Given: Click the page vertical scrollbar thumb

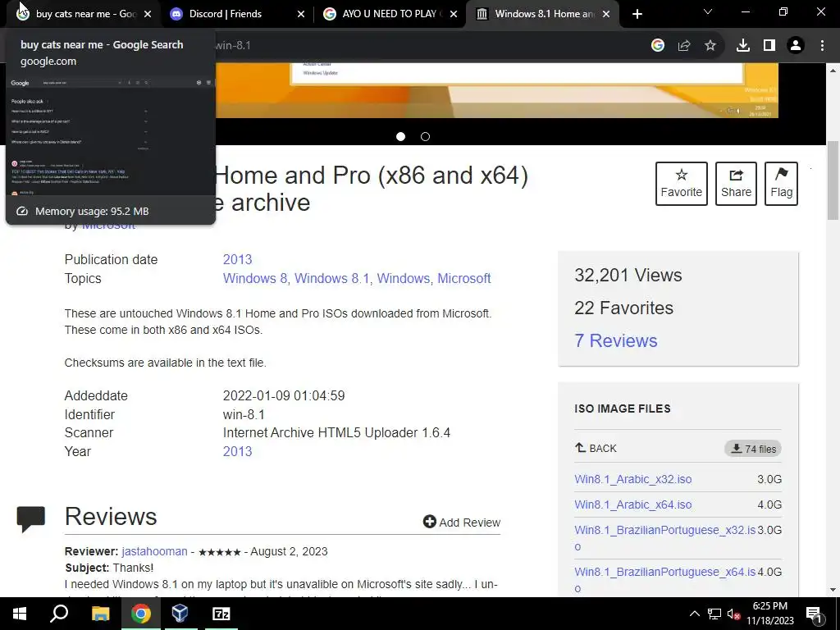Looking at the screenshot, I should [833, 180].
